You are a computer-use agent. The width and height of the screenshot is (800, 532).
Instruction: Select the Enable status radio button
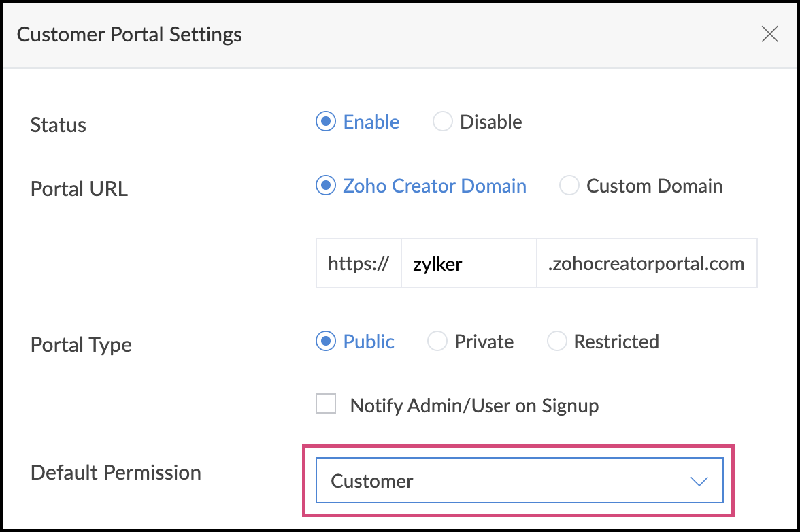(x=327, y=122)
